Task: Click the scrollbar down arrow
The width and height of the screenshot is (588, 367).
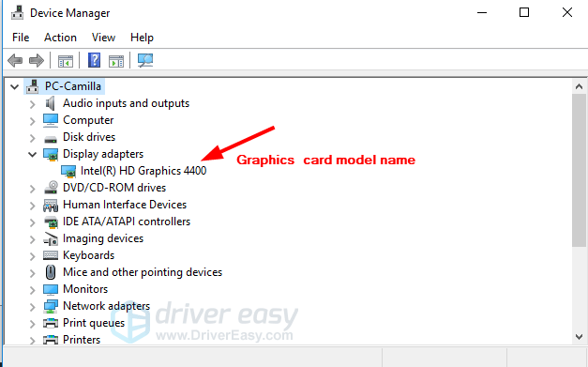Action: tap(579, 337)
